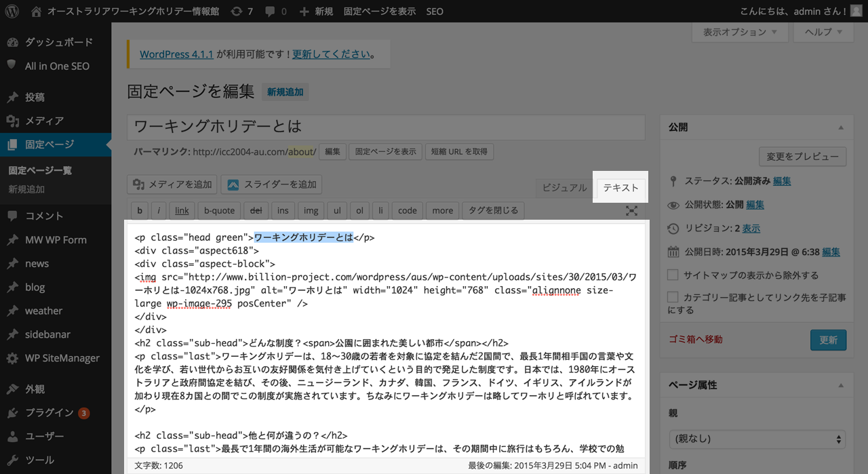Insert bold tag with the b button

pos(139,210)
